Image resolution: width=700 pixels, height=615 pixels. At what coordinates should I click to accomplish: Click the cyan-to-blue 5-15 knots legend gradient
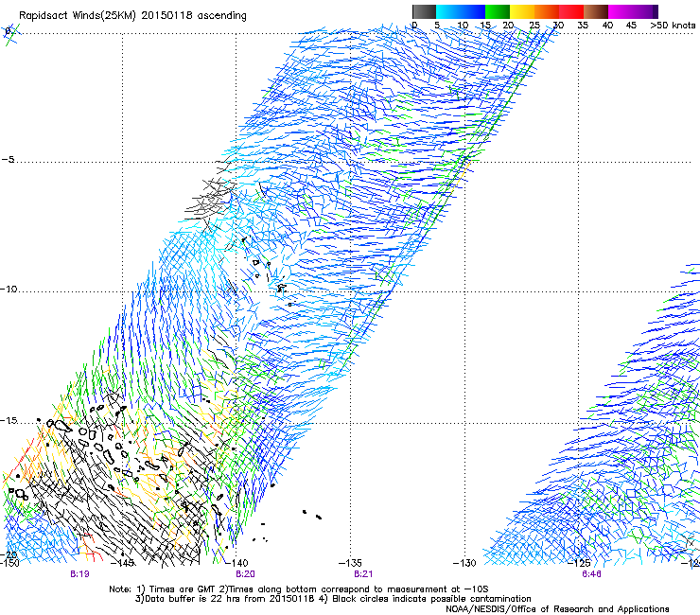[461, 11]
